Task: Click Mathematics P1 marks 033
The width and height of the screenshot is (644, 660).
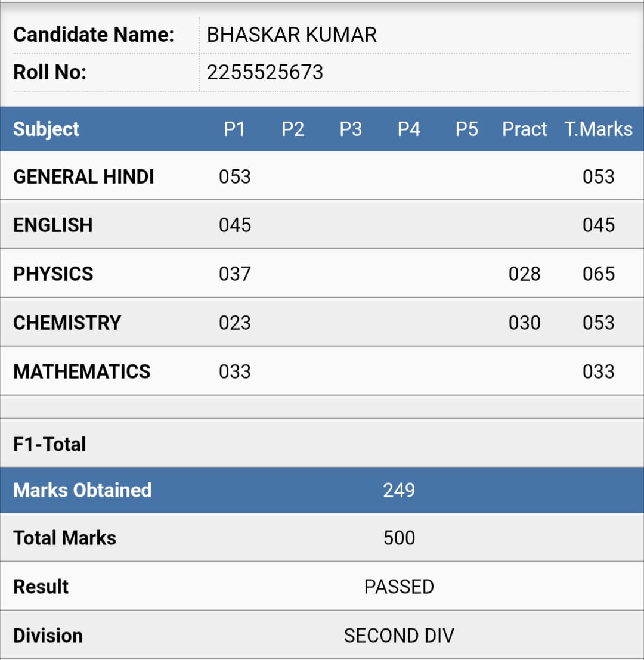Action: 235,371
